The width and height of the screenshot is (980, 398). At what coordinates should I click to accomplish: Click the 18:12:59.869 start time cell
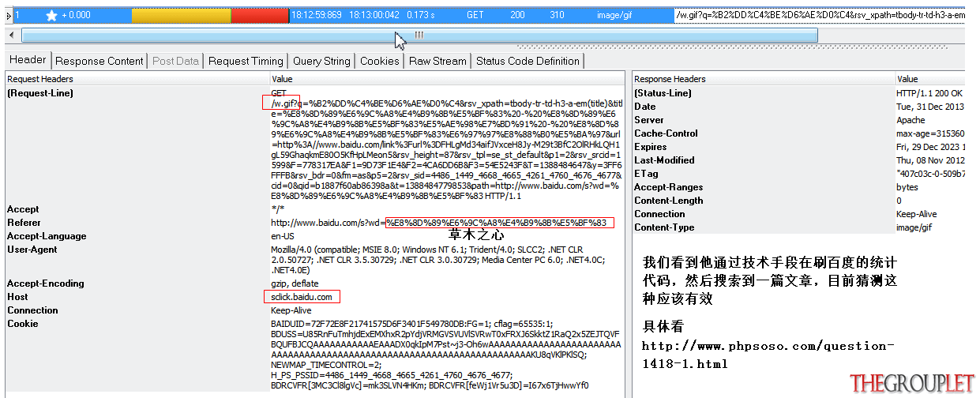point(317,15)
